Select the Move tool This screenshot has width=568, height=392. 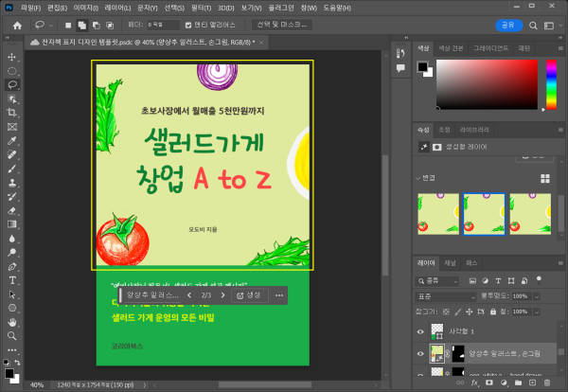pyautogui.click(x=12, y=56)
